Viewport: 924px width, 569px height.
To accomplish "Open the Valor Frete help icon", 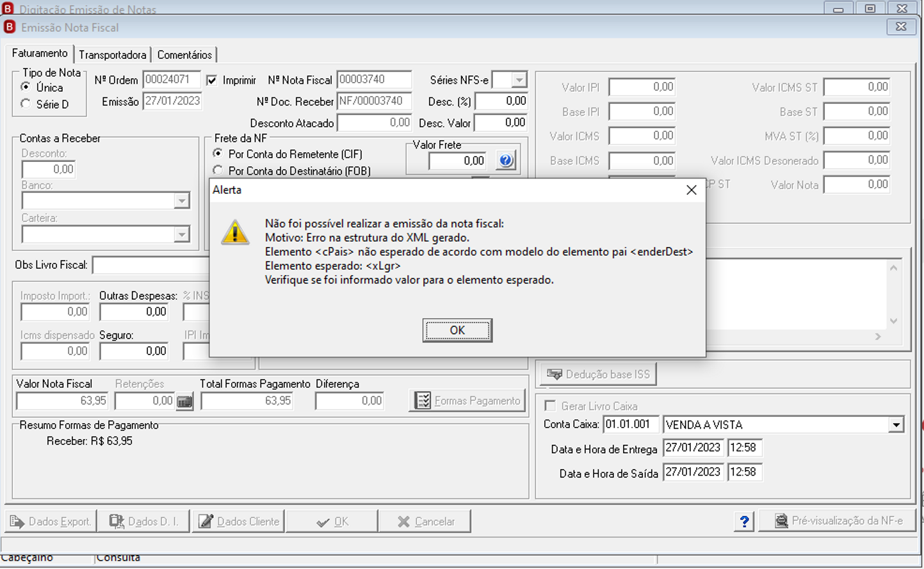I will [506, 161].
